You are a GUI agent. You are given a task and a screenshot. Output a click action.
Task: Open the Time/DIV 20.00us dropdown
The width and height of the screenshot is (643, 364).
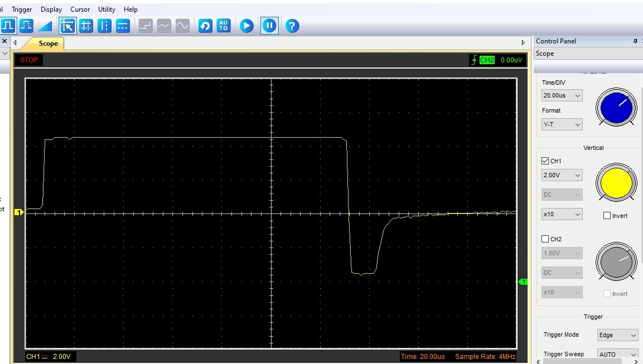(x=562, y=95)
